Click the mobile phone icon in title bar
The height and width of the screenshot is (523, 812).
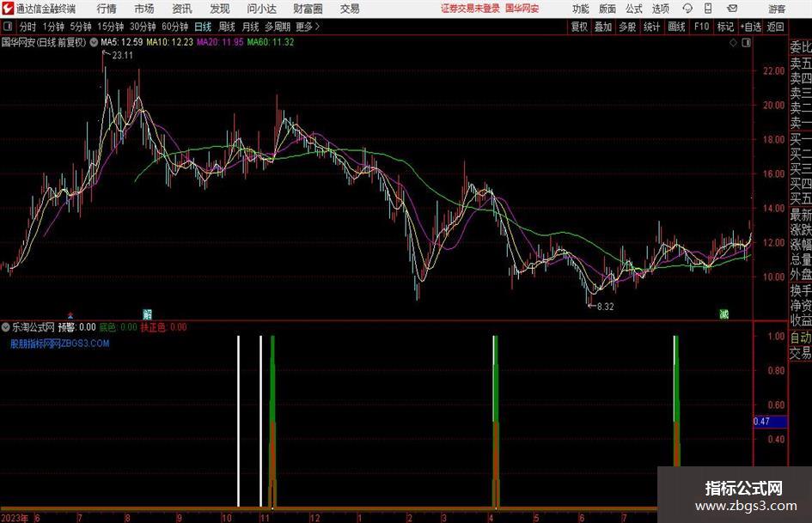(x=708, y=9)
